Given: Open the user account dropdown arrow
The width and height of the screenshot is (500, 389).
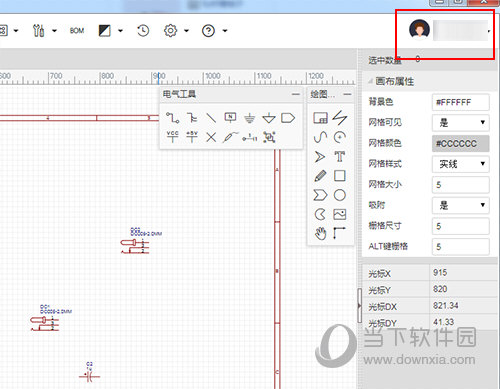Looking at the screenshot, I should [x=489, y=31].
